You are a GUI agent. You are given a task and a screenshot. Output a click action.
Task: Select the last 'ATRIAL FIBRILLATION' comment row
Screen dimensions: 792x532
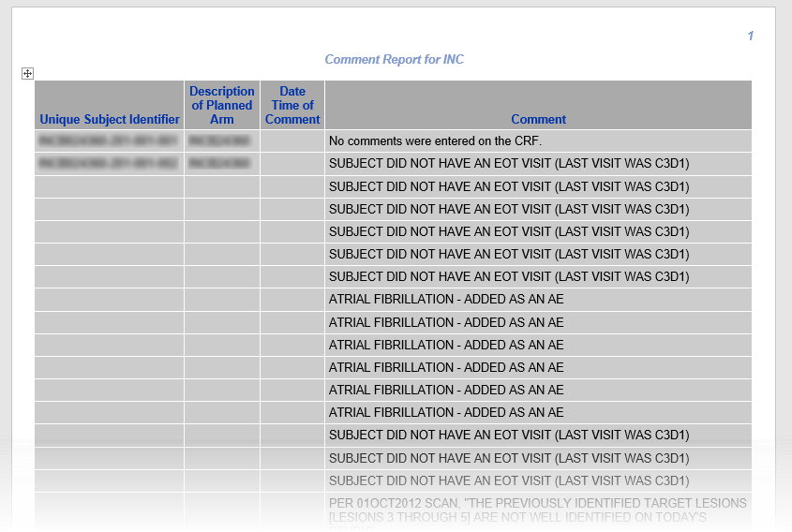point(446,412)
